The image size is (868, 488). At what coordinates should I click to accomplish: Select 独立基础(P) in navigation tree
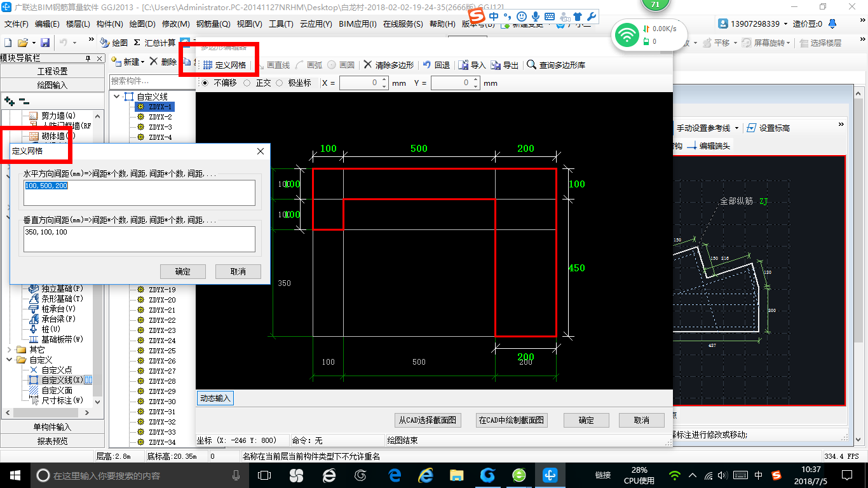[x=57, y=288]
